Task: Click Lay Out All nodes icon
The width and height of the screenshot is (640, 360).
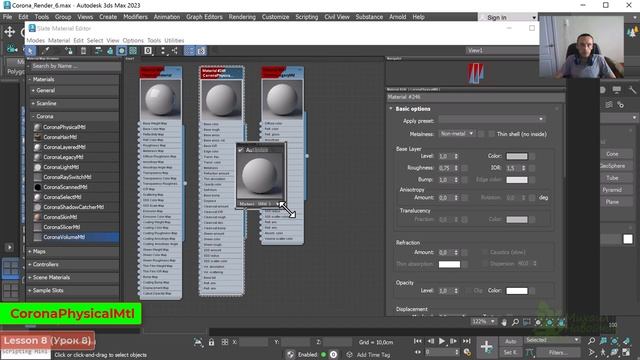Action: [x=163, y=51]
